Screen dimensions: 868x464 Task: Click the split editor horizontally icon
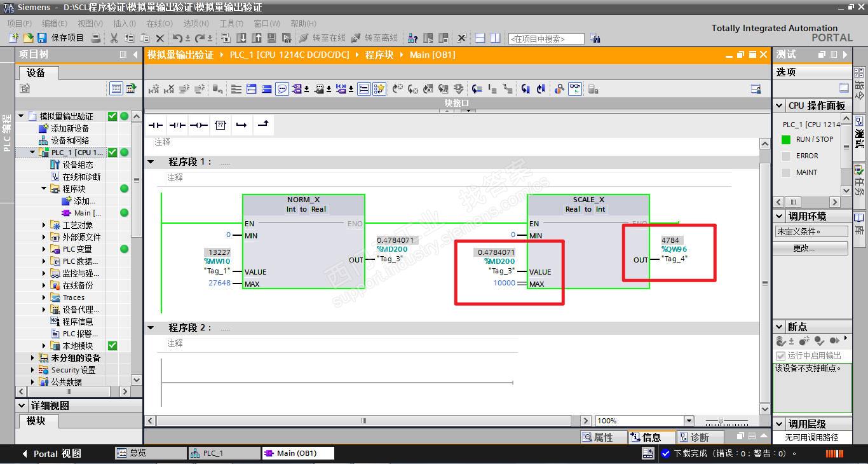click(x=480, y=38)
